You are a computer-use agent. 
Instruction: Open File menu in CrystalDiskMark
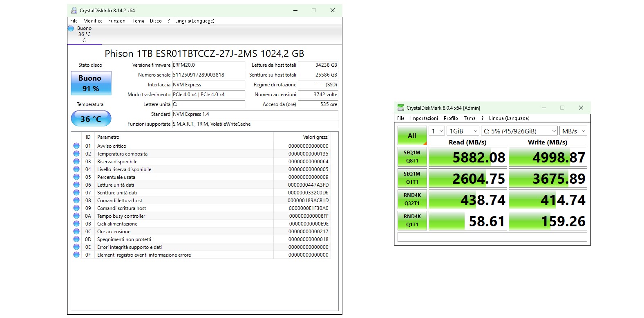pos(401,118)
